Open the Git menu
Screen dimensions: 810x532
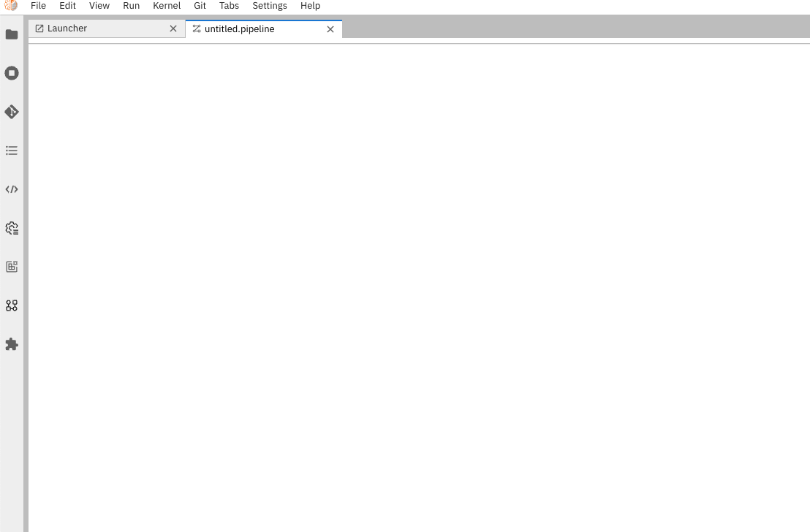pyautogui.click(x=200, y=6)
